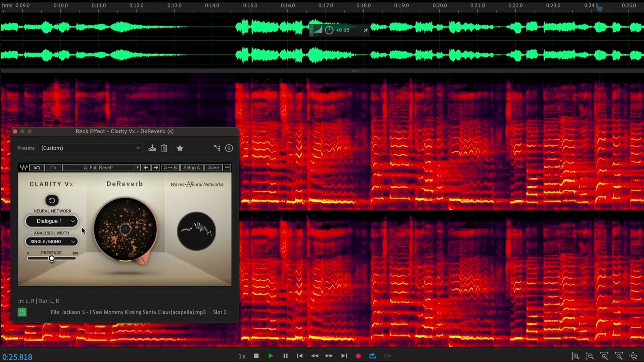Open the effect info icon
The width and height of the screenshot is (644, 362).
coord(229,148)
